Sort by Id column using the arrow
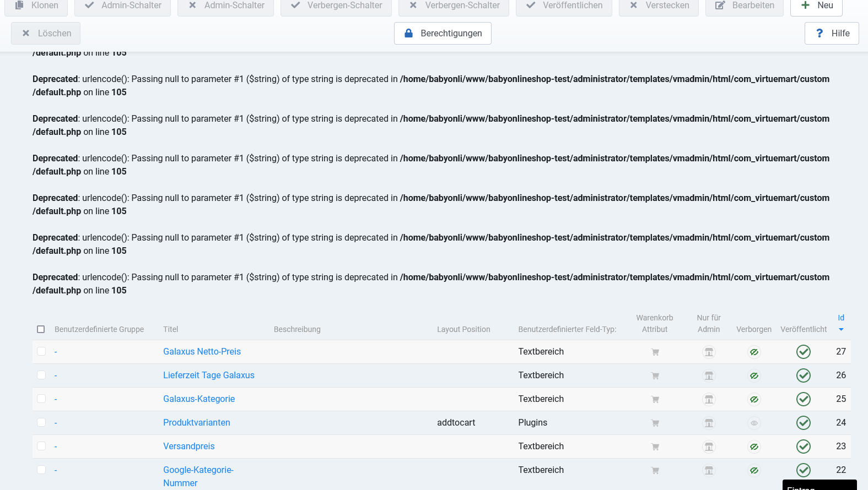868x490 pixels. 840,329
